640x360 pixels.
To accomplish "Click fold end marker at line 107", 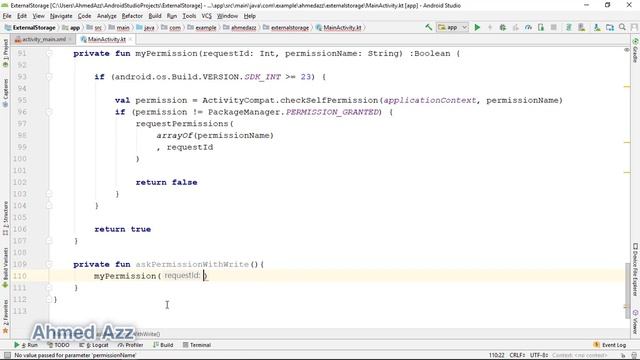I will coord(49,241).
